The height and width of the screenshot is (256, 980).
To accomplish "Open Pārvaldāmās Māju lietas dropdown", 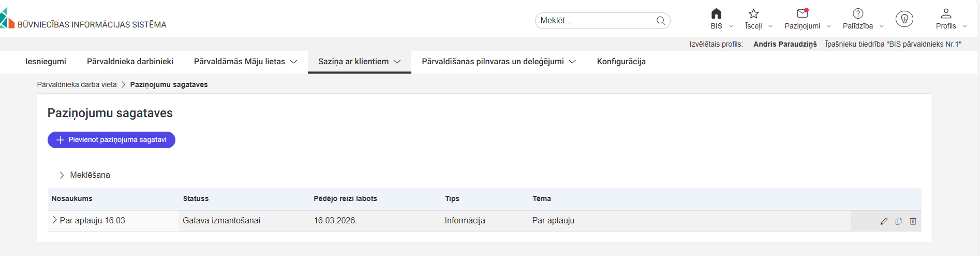I will [x=245, y=62].
